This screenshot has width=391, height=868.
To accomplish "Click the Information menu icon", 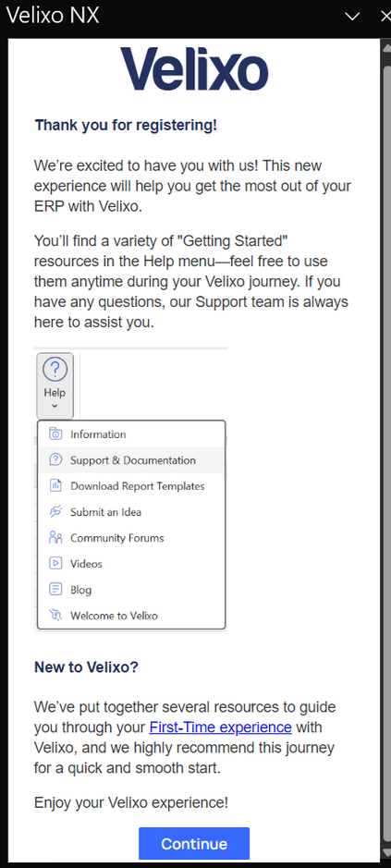I will tap(55, 434).
